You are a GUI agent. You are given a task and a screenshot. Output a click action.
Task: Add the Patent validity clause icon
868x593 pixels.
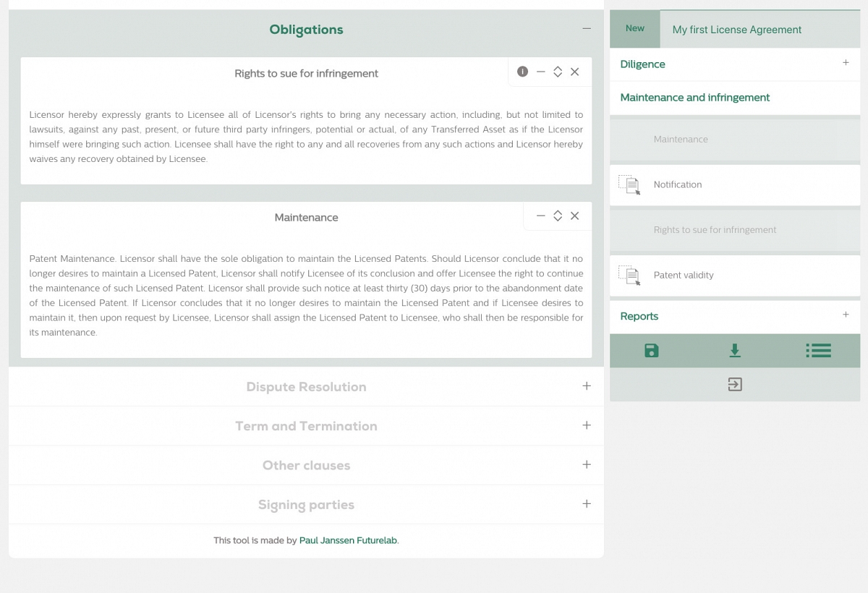point(629,276)
